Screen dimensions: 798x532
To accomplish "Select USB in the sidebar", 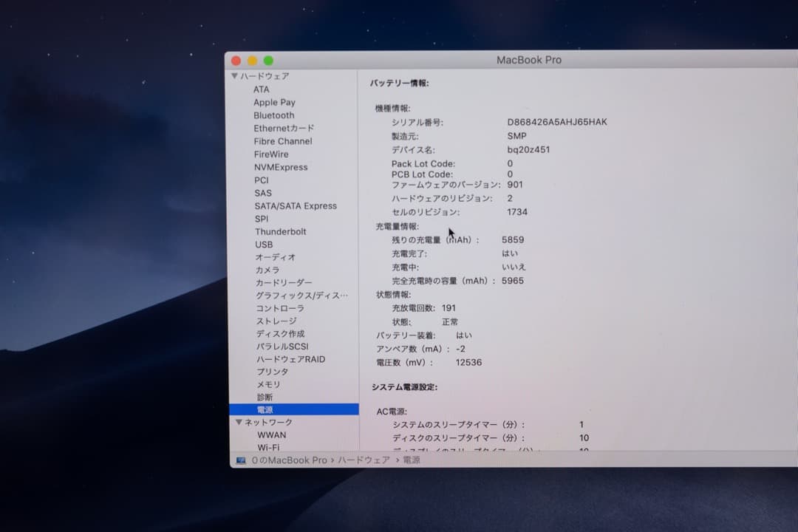I will (x=264, y=245).
